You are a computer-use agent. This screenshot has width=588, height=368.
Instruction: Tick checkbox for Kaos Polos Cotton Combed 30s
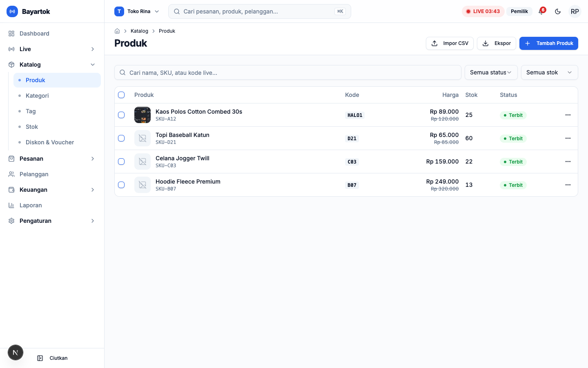tap(121, 115)
